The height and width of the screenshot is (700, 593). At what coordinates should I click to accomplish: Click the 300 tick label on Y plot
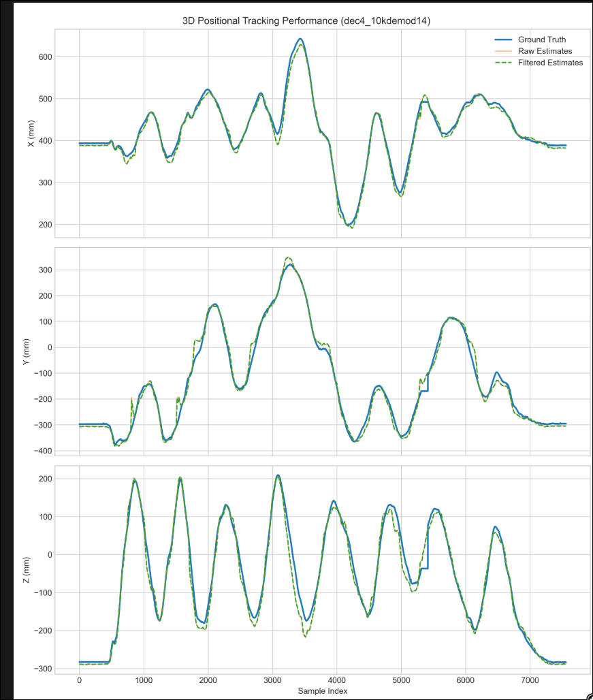click(x=46, y=270)
